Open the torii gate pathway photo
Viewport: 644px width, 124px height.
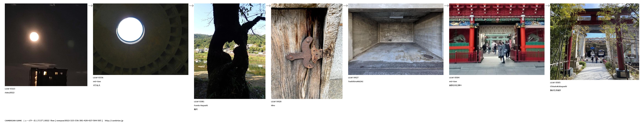594,42
